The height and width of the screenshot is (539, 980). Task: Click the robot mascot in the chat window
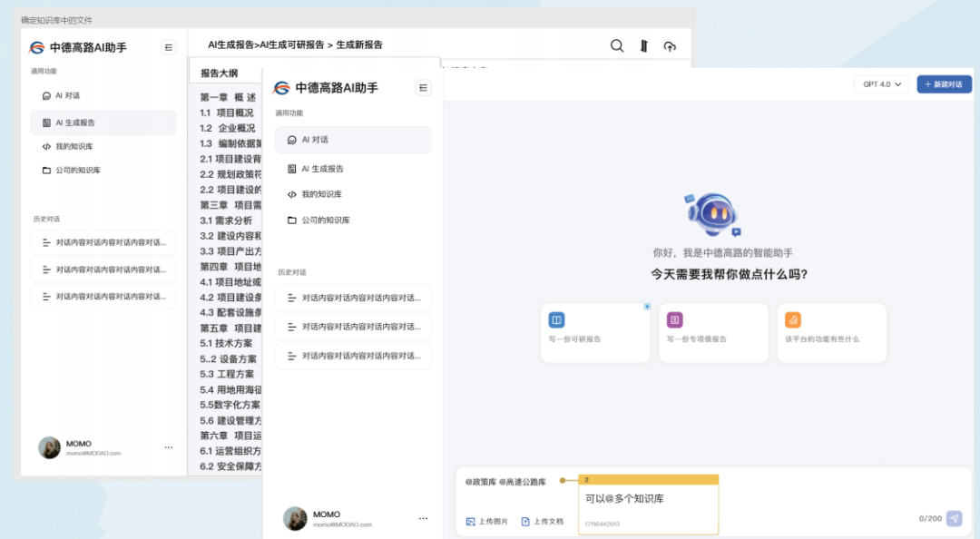pos(712,214)
